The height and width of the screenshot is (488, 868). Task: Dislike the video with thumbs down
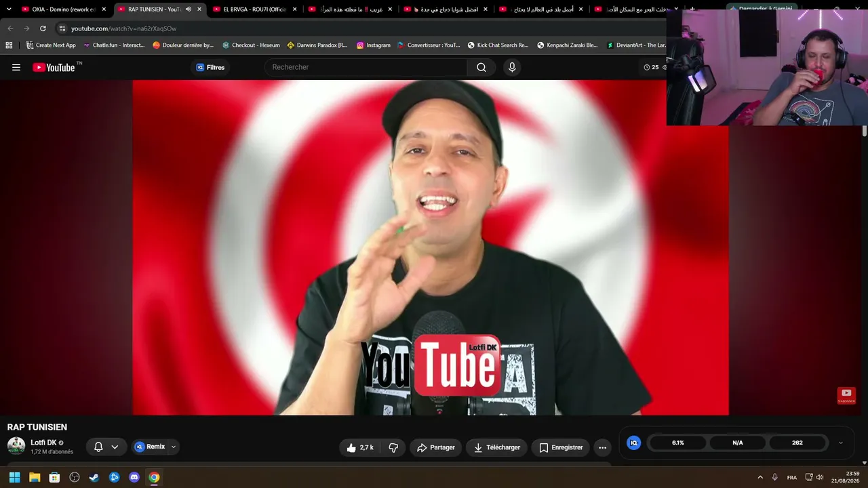(393, 447)
